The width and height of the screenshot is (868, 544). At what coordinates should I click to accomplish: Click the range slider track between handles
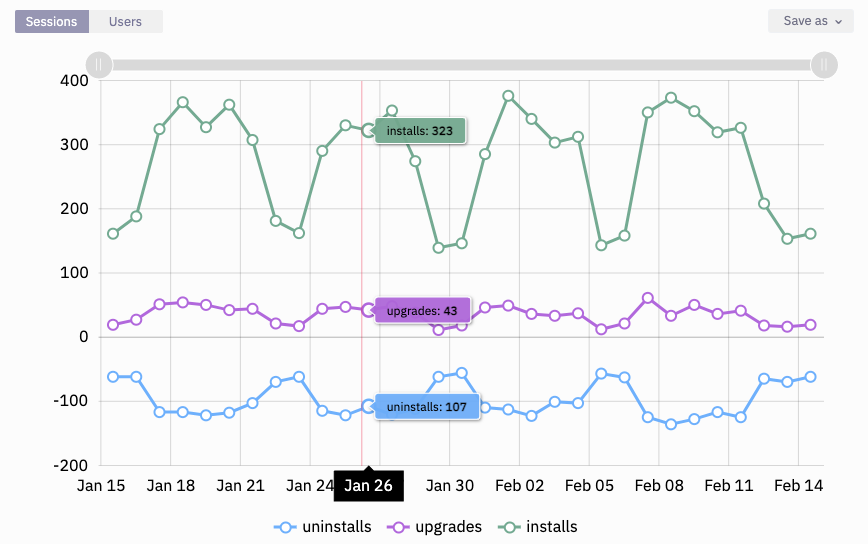pos(460,65)
